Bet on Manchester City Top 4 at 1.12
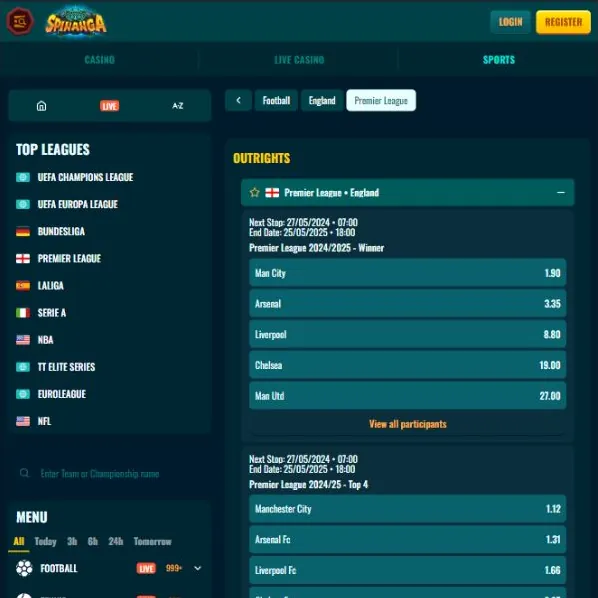The width and height of the screenshot is (598, 598). pos(407,508)
